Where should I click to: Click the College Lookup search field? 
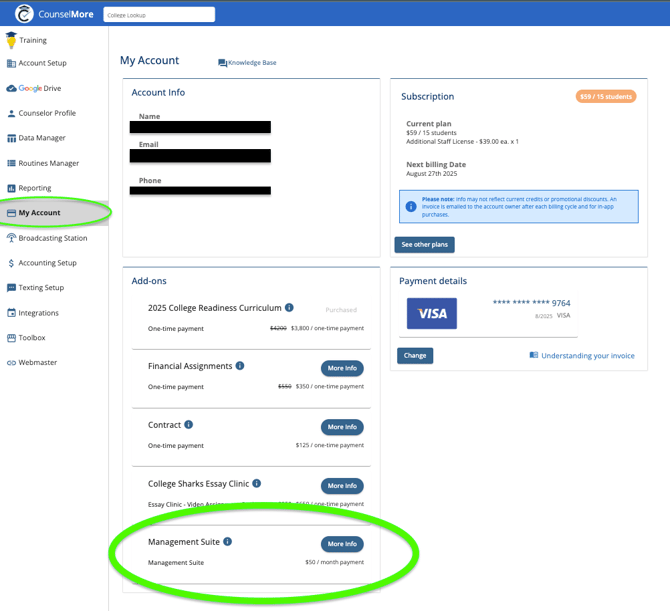click(159, 15)
